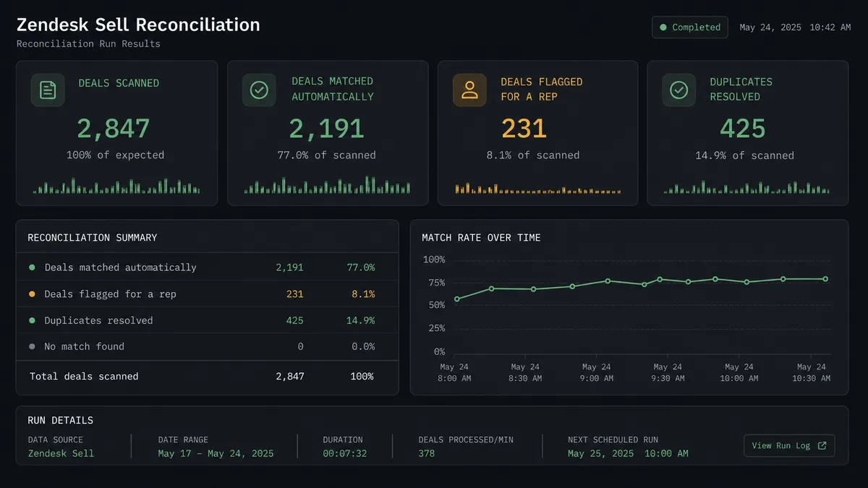
Task: Click the large 2,191 matched value
Action: coord(326,129)
